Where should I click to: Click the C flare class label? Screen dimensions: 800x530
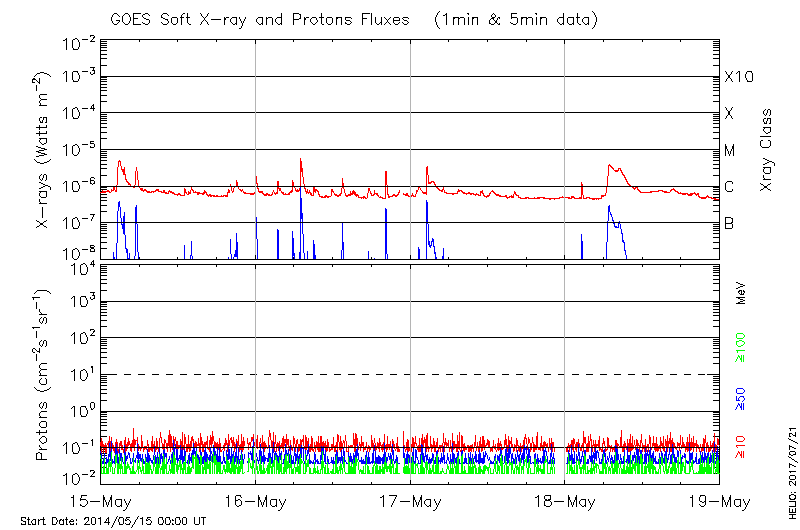pyautogui.click(x=729, y=187)
